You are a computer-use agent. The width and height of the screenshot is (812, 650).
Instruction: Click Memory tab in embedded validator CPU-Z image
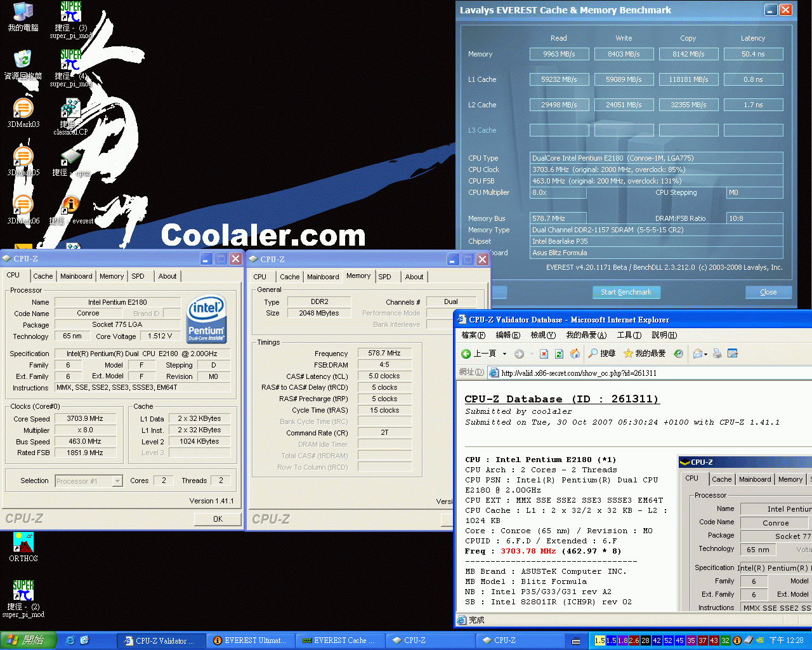click(x=790, y=479)
